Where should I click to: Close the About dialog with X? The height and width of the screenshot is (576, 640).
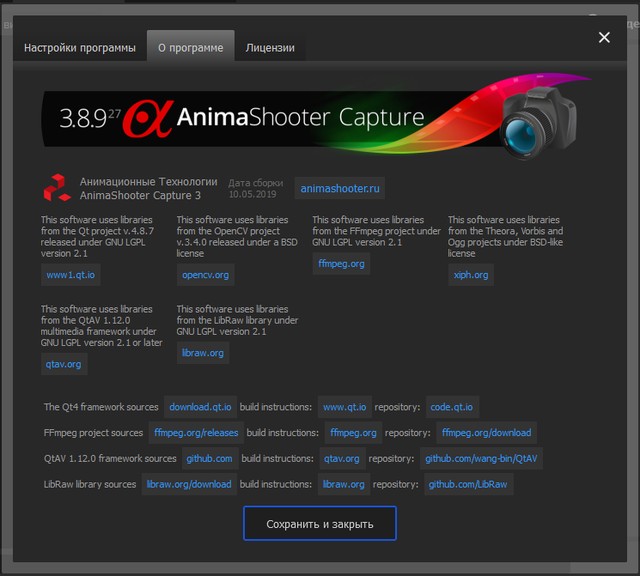[604, 37]
